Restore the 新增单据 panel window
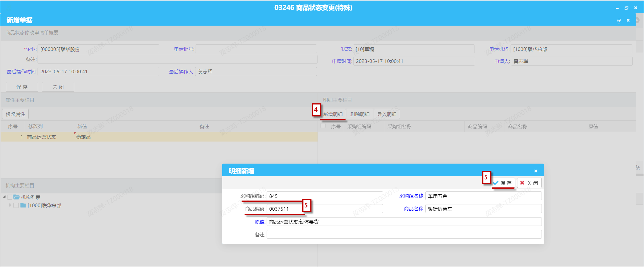The width and height of the screenshot is (644, 267). [x=619, y=20]
